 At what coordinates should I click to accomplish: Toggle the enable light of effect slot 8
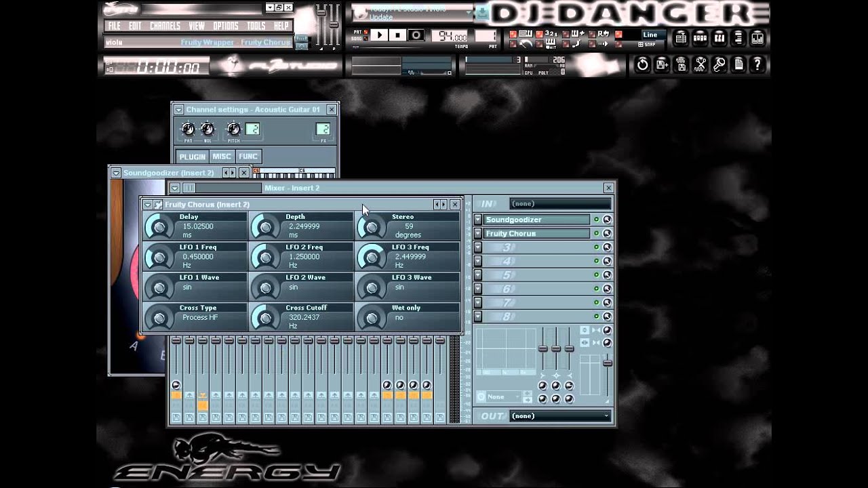click(x=597, y=317)
